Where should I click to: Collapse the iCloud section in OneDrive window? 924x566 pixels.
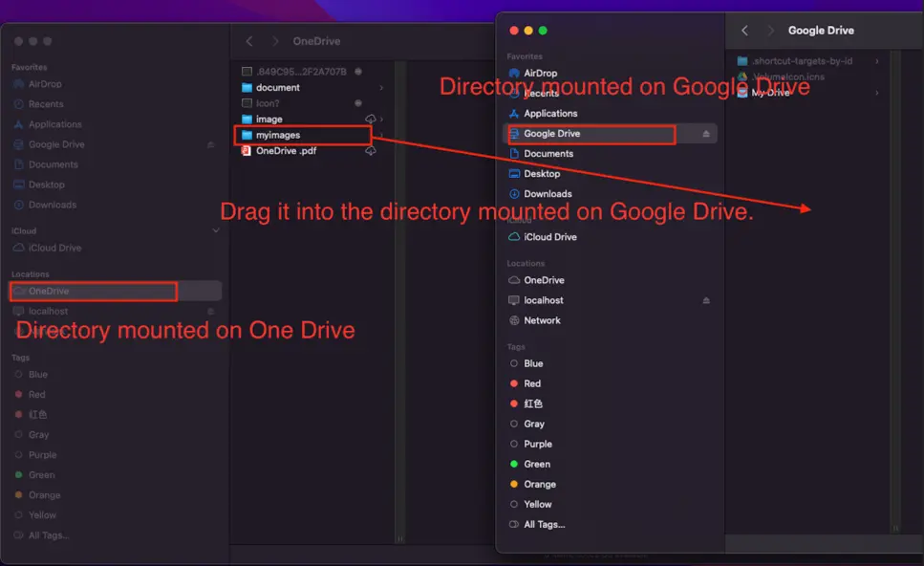[x=216, y=230]
